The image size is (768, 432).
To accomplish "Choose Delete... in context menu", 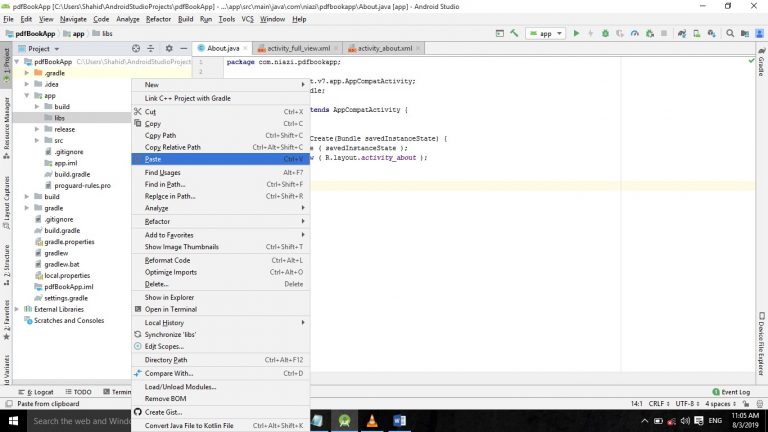I will coord(220,284).
